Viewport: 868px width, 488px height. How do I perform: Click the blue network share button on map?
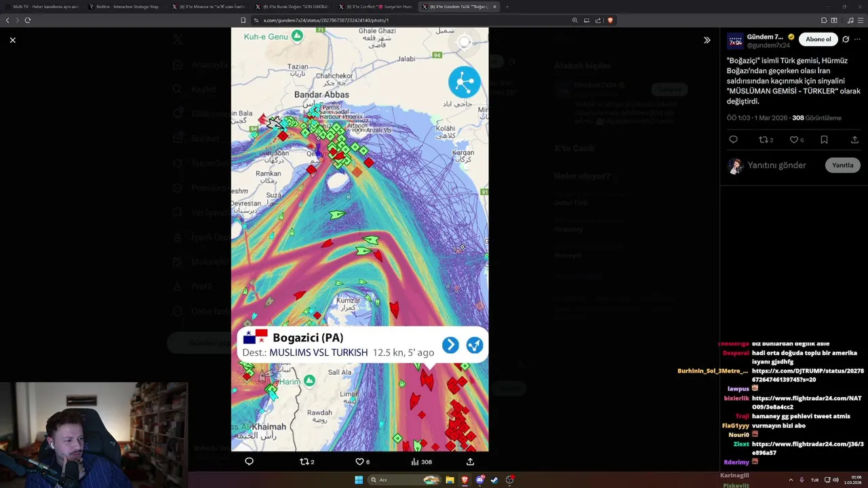click(465, 83)
